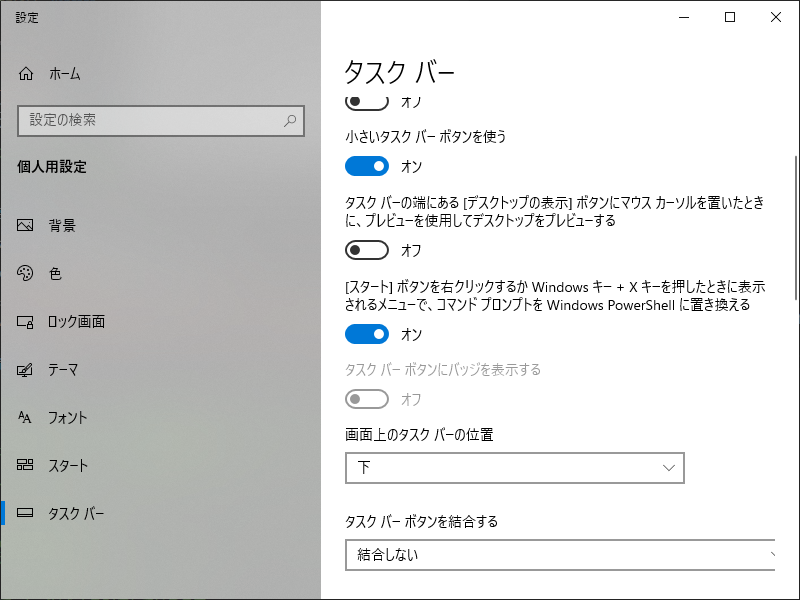Select 個人用設定 heading in sidebar

(50, 167)
